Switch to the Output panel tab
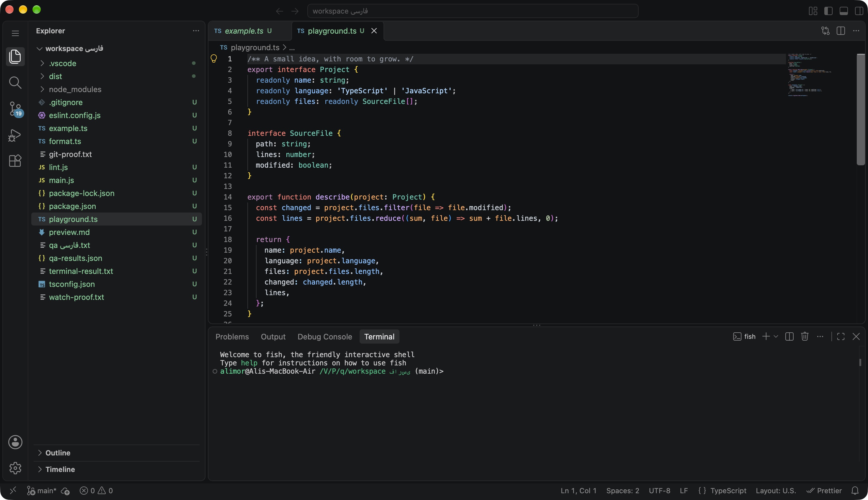868x500 pixels. [x=273, y=336]
